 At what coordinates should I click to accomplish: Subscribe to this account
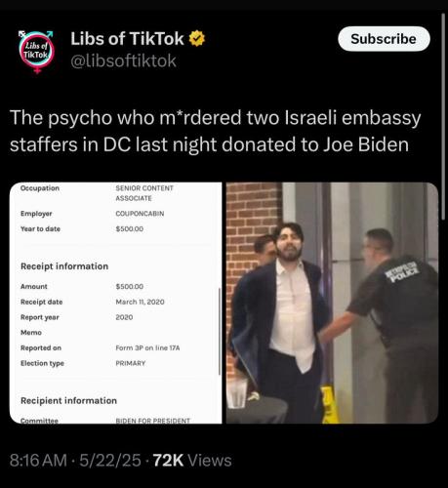(384, 39)
